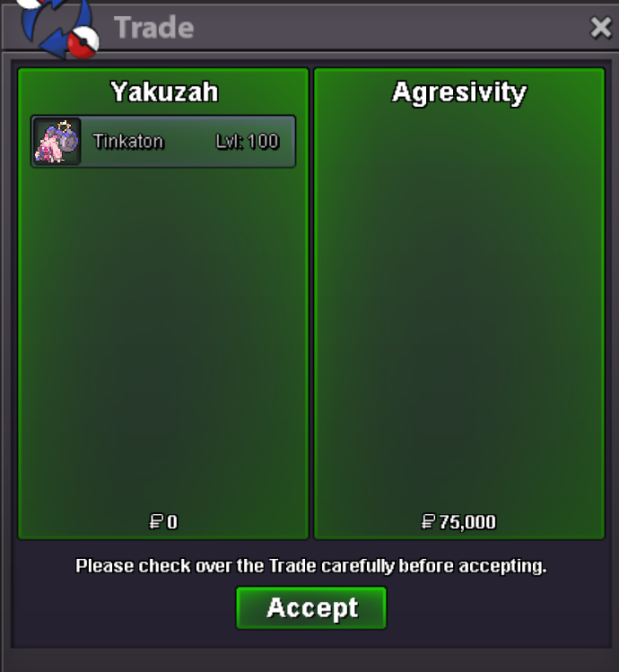Click Agresivity's 75,000 money offer

click(x=467, y=522)
